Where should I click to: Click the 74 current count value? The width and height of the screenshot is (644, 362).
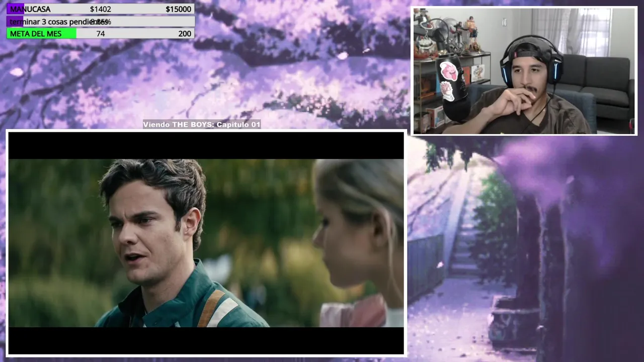[x=101, y=34]
